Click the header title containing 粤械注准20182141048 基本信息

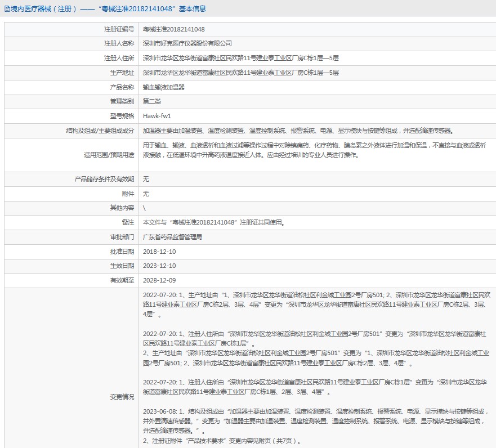108,9
